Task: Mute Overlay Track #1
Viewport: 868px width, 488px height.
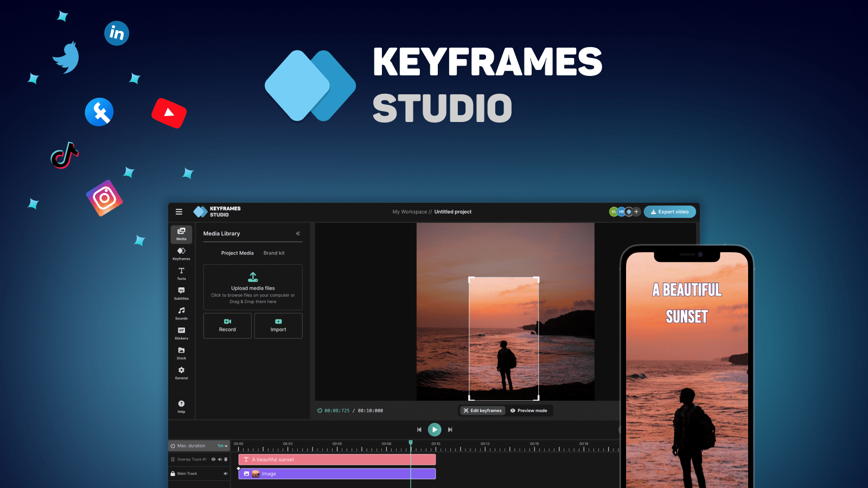Action: (220, 459)
